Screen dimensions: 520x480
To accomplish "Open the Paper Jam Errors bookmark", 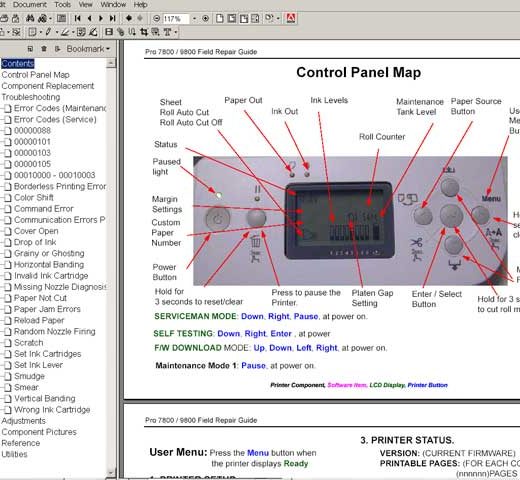I will [47, 309].
